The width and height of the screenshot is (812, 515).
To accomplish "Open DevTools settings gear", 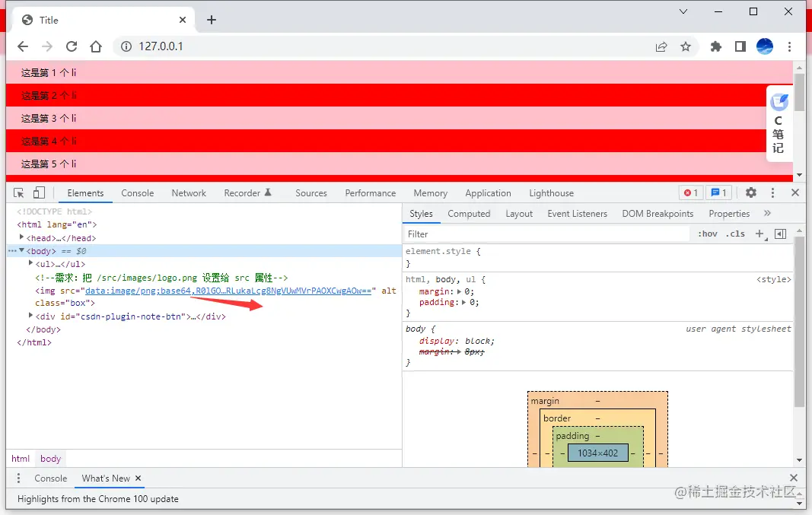I will click(x=751, y=192).
